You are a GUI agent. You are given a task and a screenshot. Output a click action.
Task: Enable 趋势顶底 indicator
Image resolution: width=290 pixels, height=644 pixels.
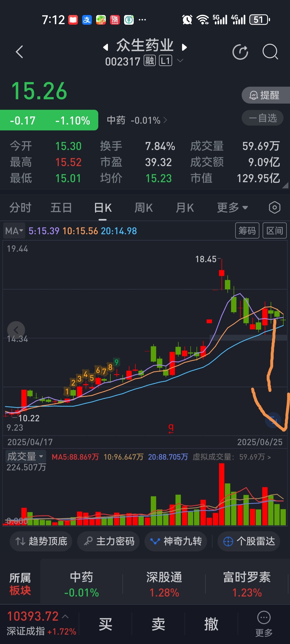41,541
